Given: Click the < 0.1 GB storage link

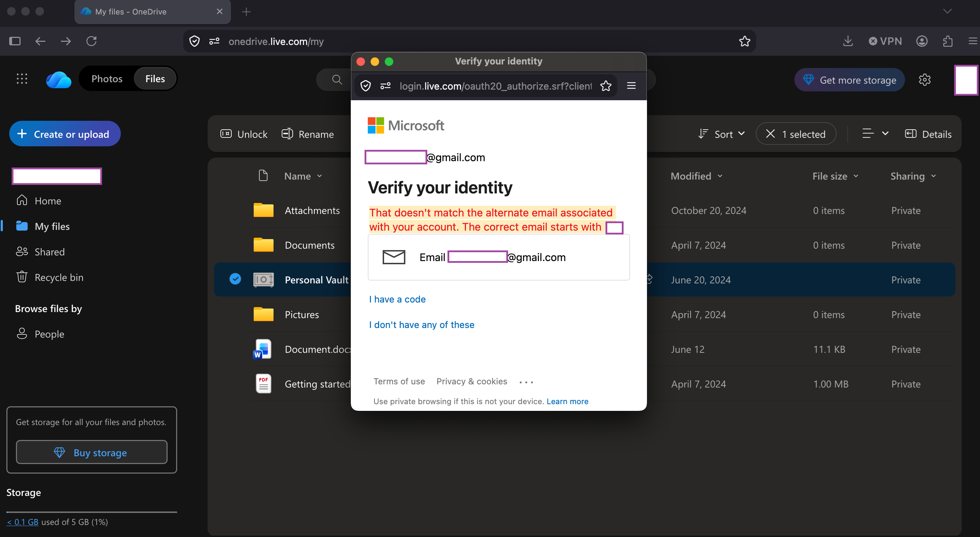Looking at the screenshot, I should point(22,522).
